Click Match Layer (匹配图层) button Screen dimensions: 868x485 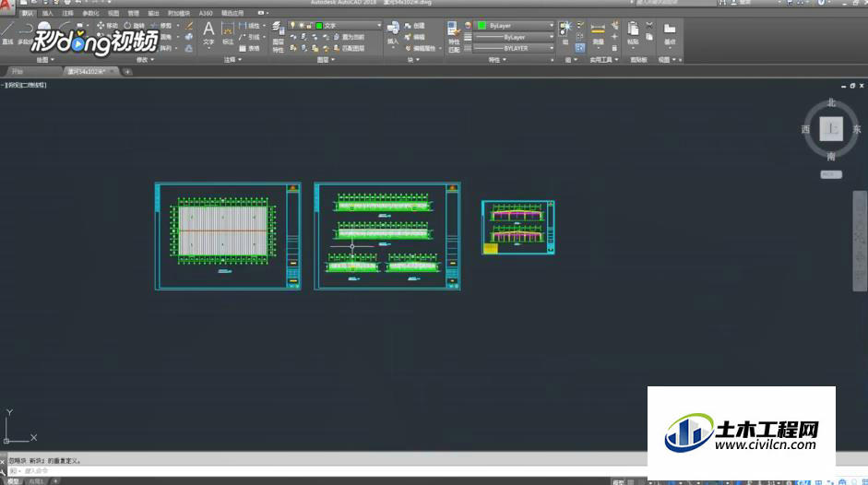click(349, 48)
